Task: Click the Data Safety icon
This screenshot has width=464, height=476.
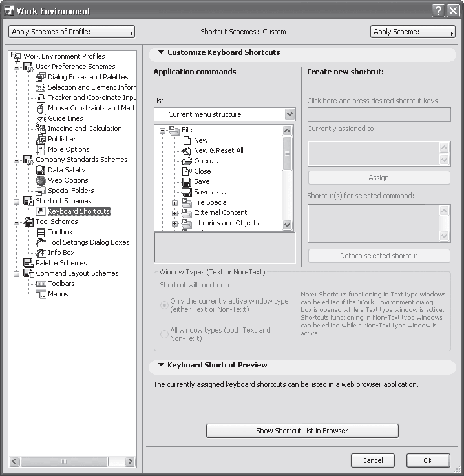Action: [41, 170]
